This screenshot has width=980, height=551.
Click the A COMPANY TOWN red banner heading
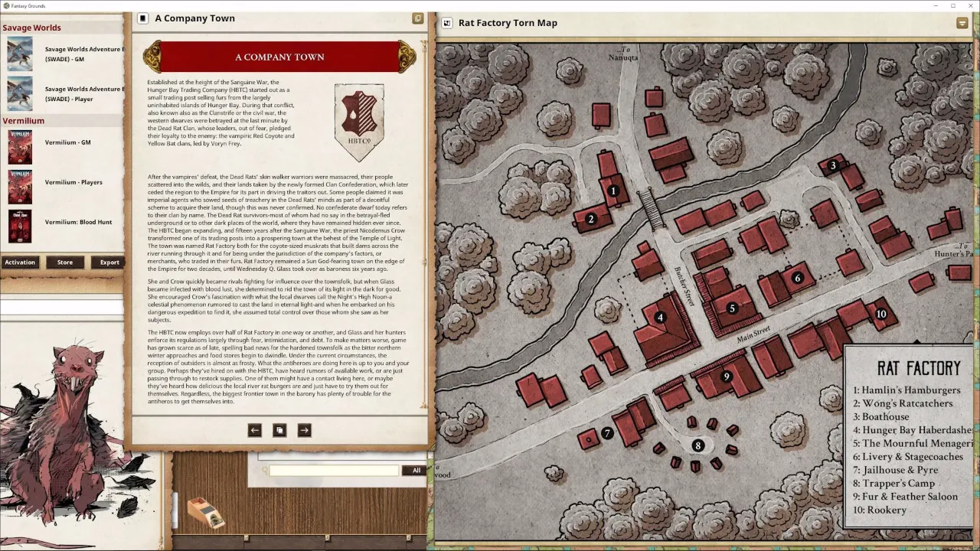click(x=279, y=57)
